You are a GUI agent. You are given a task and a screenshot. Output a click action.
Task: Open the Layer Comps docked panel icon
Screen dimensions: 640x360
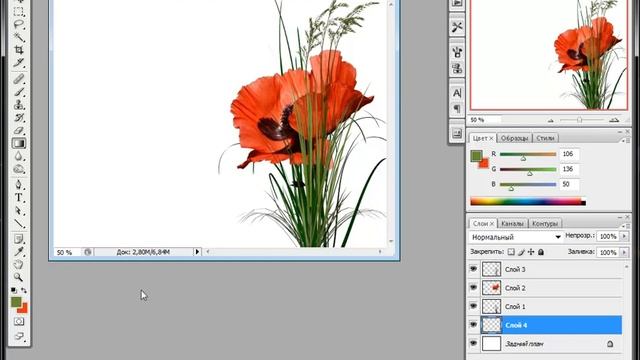[457, 133]
